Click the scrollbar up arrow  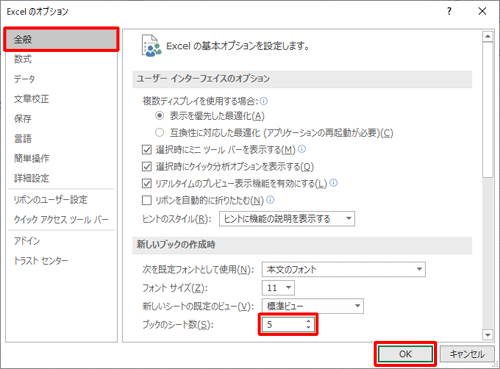(488, 36)
